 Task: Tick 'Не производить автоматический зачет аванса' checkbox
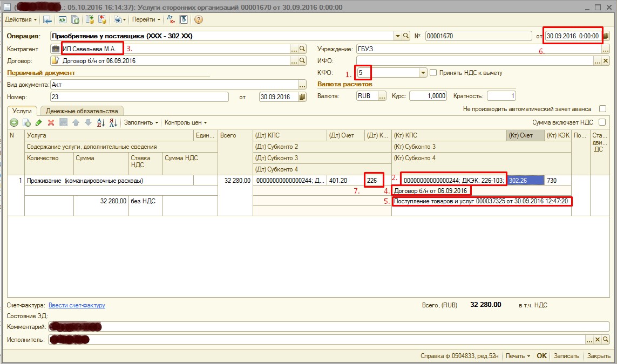[x=602, y=109]
